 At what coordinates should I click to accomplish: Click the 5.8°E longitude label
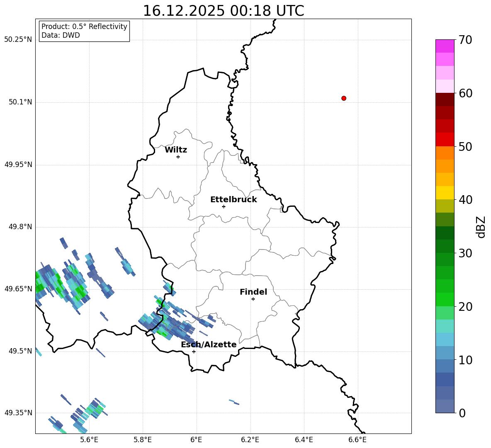(x=143, y=440)
